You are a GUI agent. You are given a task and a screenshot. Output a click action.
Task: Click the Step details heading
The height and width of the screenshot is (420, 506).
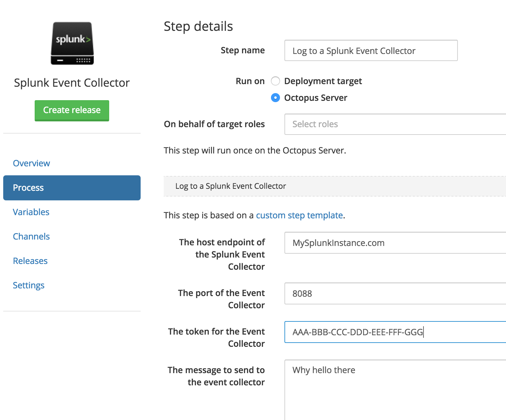[198, 26]
